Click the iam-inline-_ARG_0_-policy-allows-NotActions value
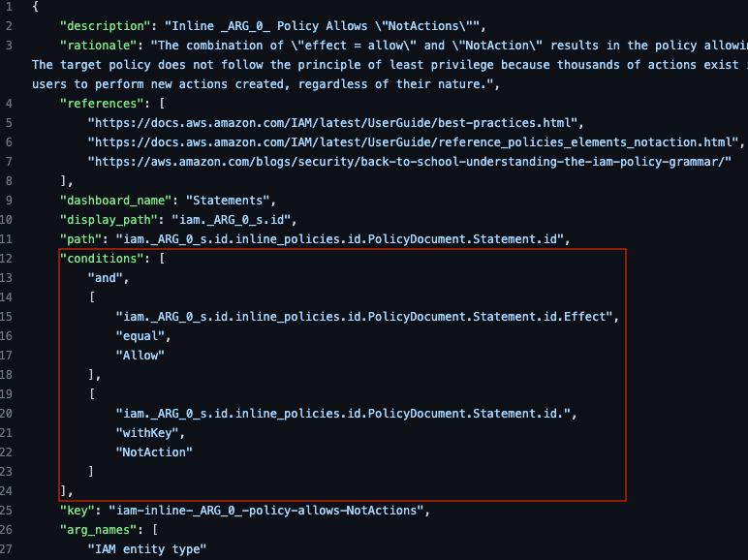748x560 pixels. [x=266, y=511]
